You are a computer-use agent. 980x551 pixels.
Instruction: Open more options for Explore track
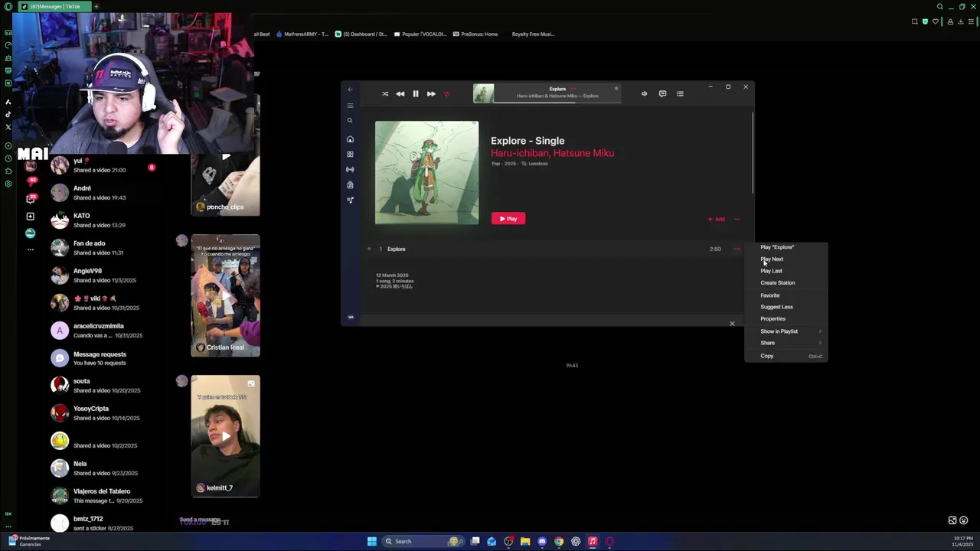click(x=737, y=249)
